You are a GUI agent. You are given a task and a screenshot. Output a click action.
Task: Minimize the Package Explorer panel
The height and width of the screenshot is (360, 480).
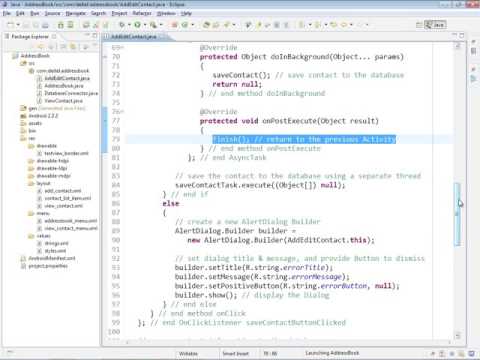point(87,35)
